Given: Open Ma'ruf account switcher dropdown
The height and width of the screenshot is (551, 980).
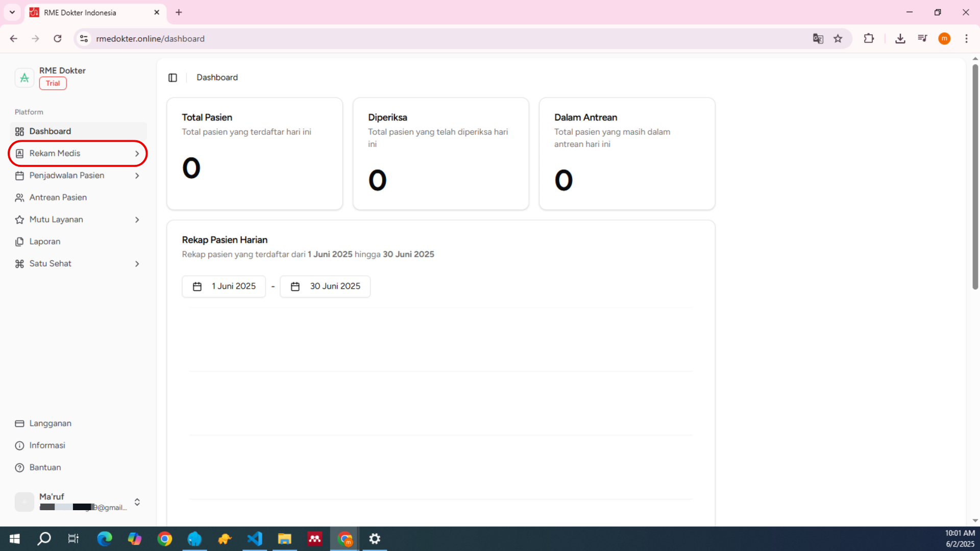Looking at the screenshot, I should (137, 502).
